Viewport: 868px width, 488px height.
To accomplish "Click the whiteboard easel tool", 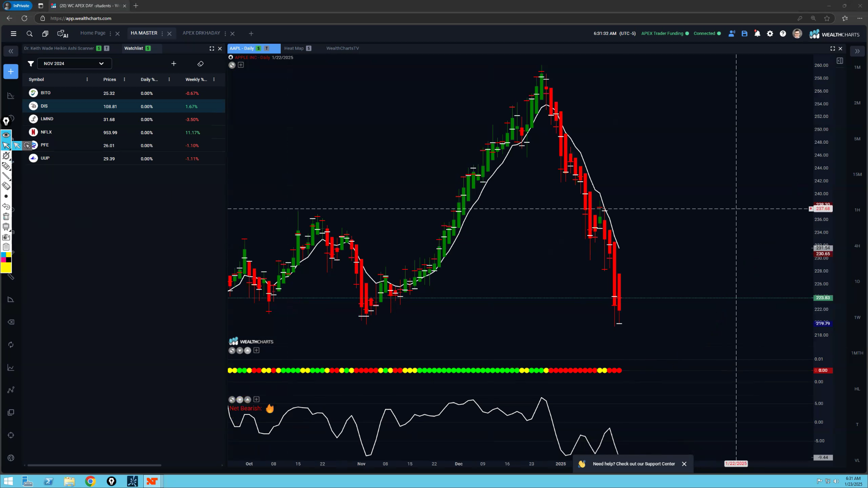I will click(x=6, y=227).
